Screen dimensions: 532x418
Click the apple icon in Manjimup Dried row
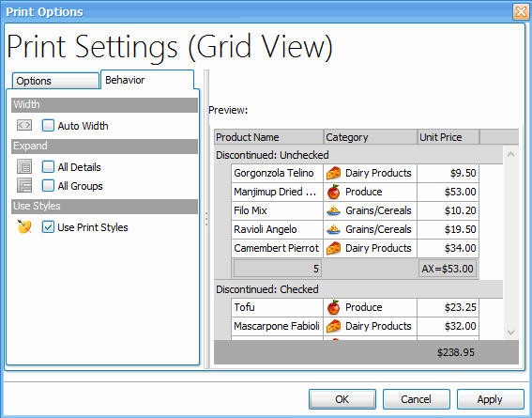(x=333, y=192)
